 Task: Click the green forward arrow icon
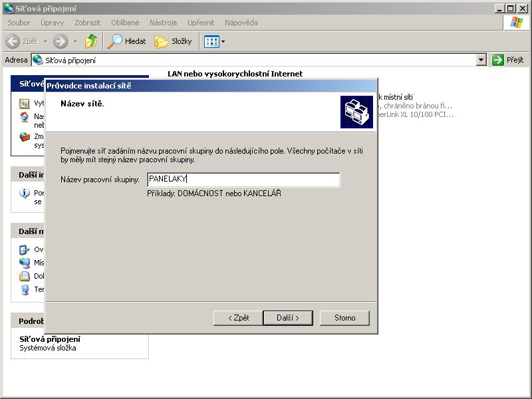pos(61,41)
